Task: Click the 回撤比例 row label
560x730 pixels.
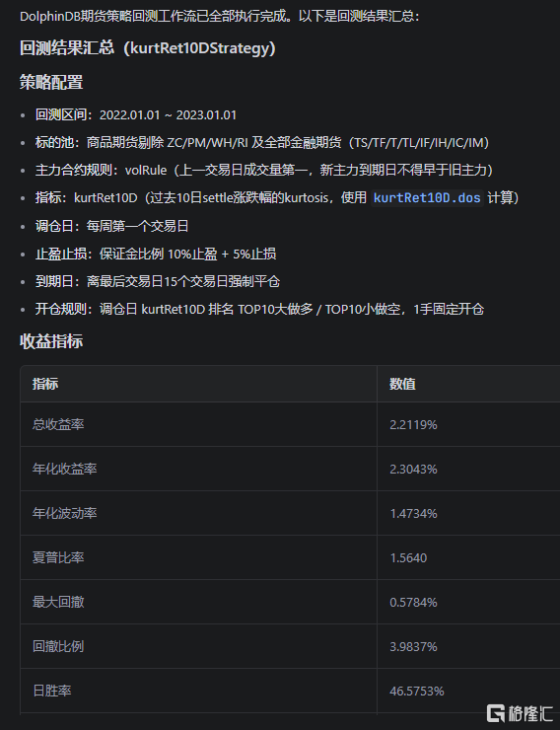Action: pos(58,646)
